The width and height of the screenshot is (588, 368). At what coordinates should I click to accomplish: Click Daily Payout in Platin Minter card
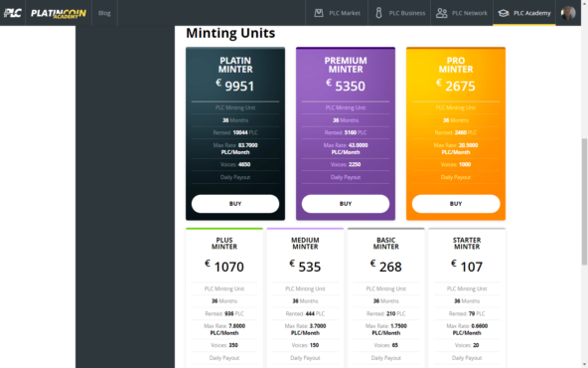tap(235, 177)
